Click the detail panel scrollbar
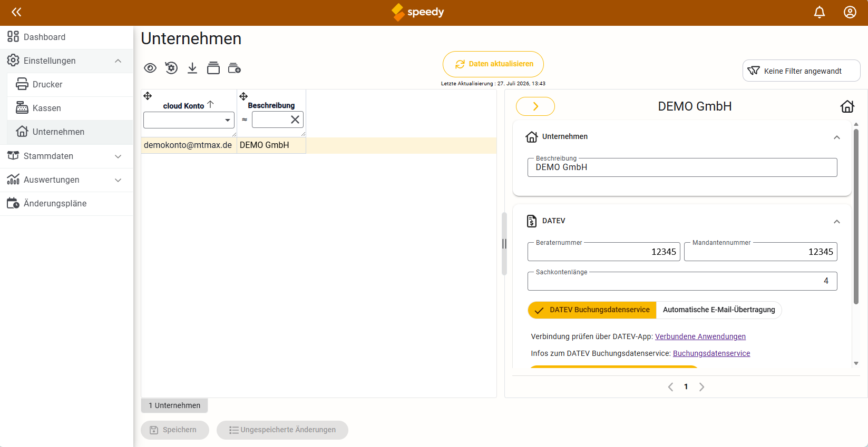This screenshot has height=447, width=868. pos(856,216)
